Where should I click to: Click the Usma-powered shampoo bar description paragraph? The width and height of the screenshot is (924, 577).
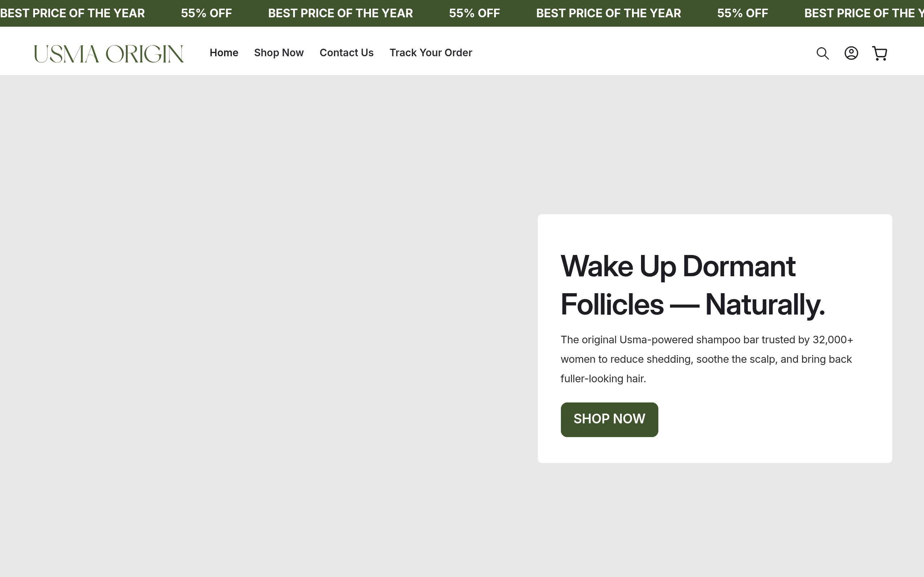coord(706,359)
